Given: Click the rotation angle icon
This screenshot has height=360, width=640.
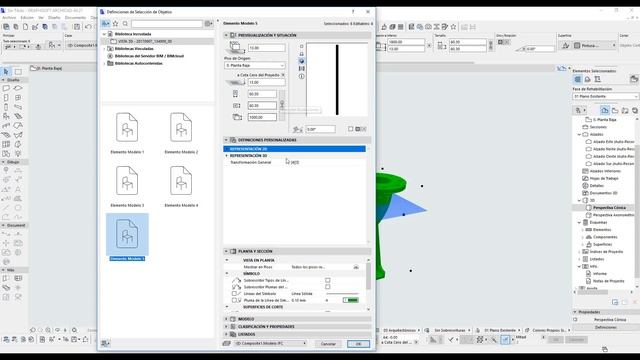Looking at the screenshot, I should coord(298,129).
